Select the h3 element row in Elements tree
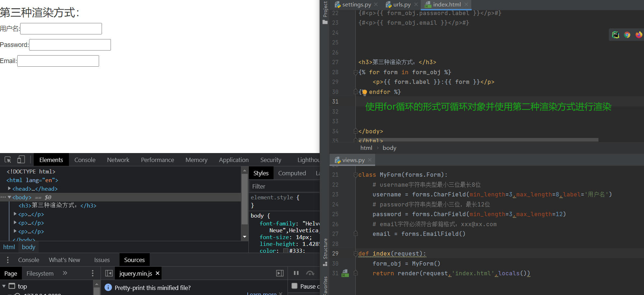 pos(120,205)
